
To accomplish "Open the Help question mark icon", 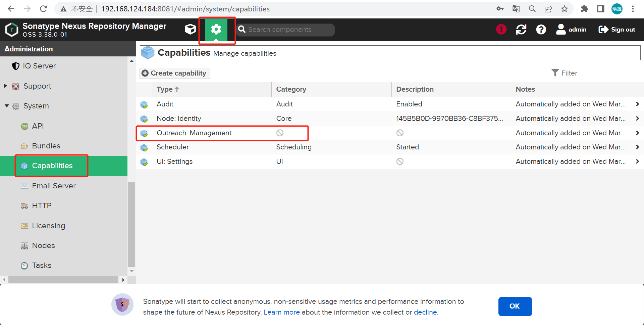I will [541, 30].
